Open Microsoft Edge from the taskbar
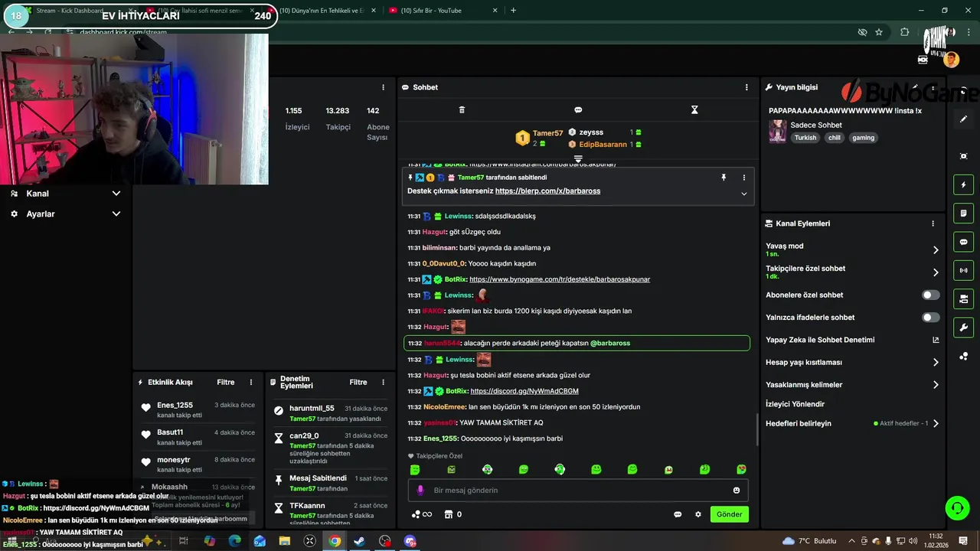This screenshot has height=551, width=980. 235,541
